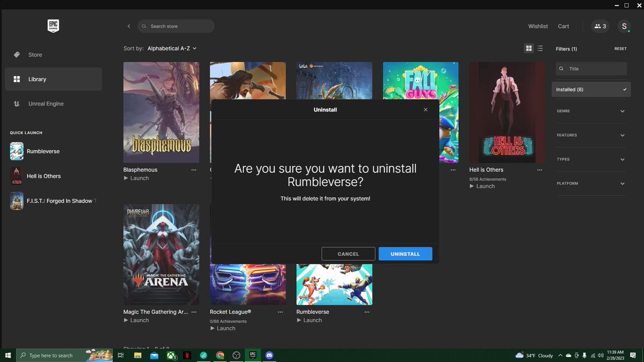Click the Title filter input field

click(x=591, y=69)
